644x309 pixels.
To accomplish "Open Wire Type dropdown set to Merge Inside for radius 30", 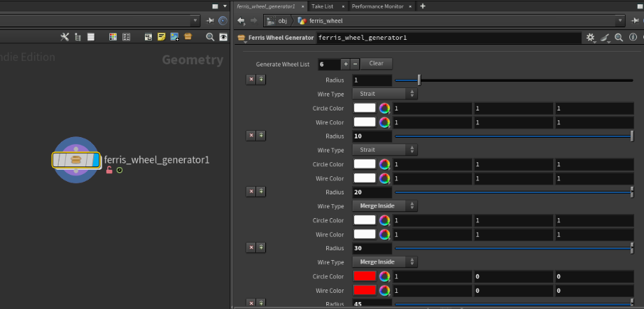I will 385,262.
